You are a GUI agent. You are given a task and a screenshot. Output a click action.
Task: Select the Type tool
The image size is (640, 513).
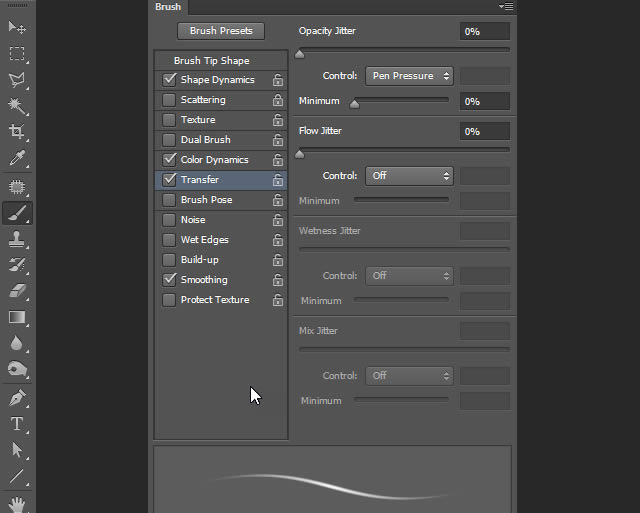point(17,424)
